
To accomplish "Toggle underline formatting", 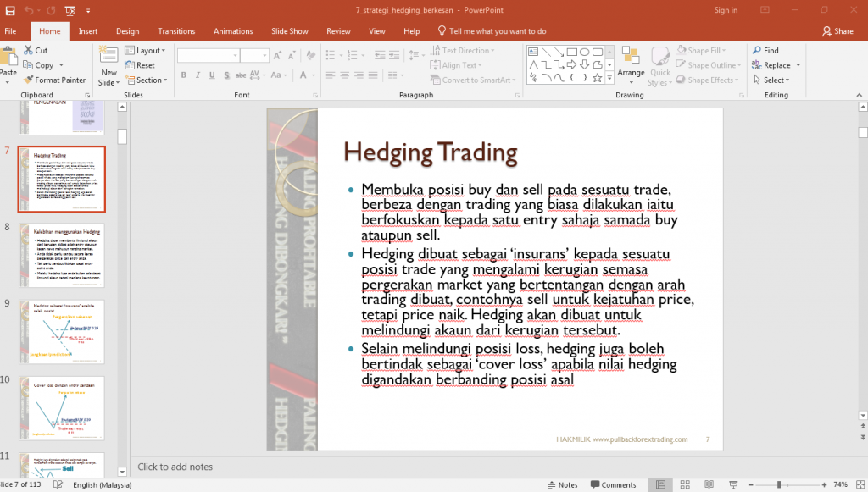I will (x=212, y=75).
